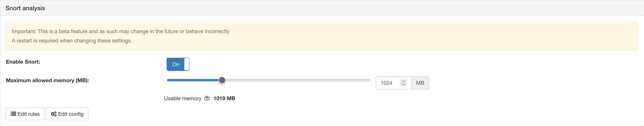Click the gears icon on Edit config
Screen dimensions: 644x126
tap(54, 114)
